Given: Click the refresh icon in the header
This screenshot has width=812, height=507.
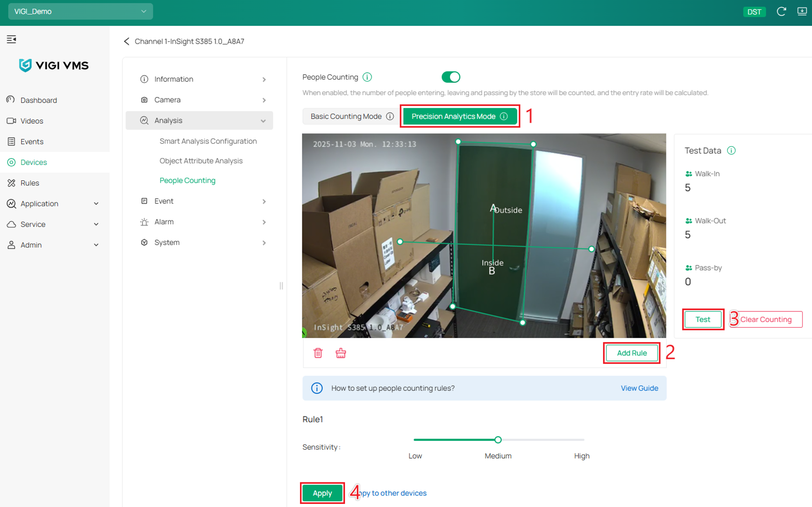Looking at the screenshot, I should pos(782,11).
